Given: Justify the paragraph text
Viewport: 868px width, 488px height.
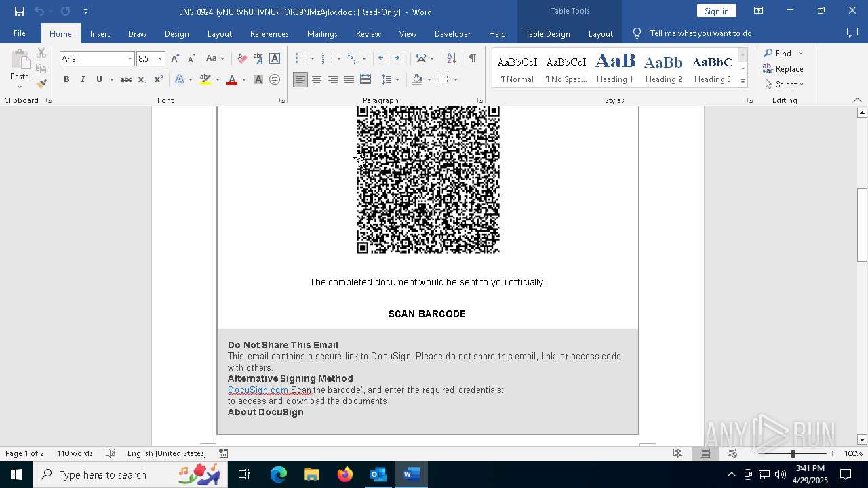Looking at the screenshot, I should [349, 79].
